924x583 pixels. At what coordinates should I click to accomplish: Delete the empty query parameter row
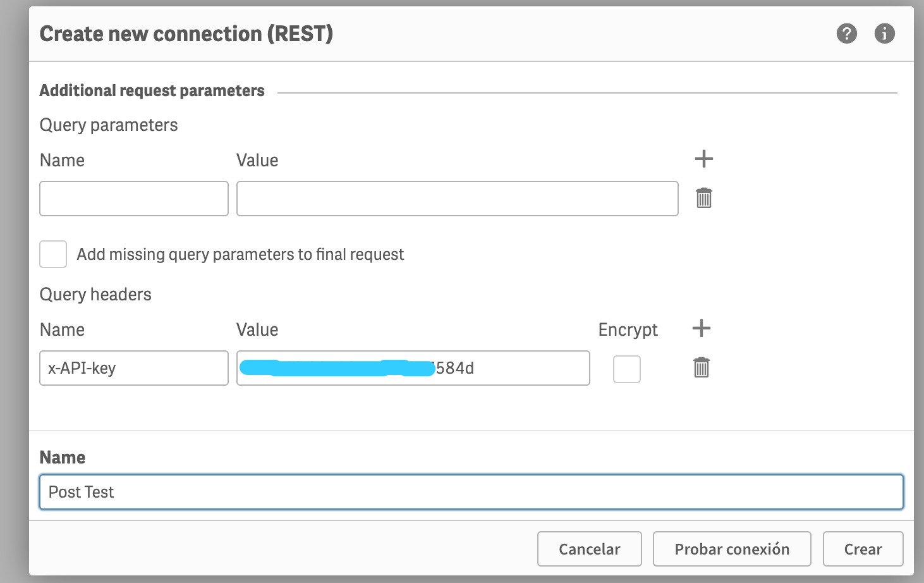[x=703, y=198]
